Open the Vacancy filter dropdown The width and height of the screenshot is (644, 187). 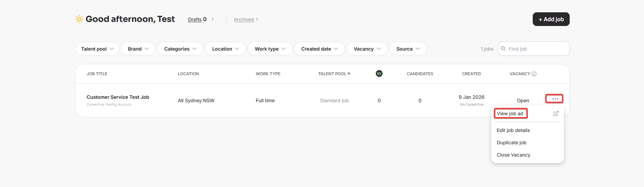click(x=367, y=49)
